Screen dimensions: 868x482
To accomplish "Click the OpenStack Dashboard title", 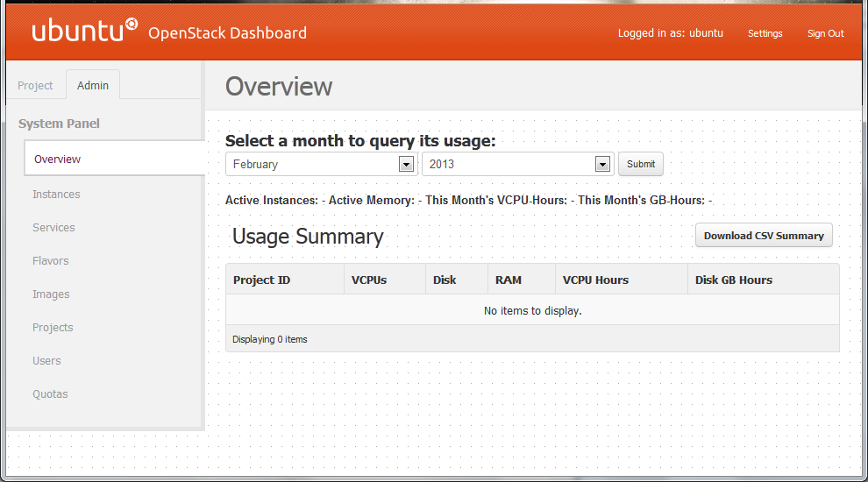I will click(x=227, y=33).
